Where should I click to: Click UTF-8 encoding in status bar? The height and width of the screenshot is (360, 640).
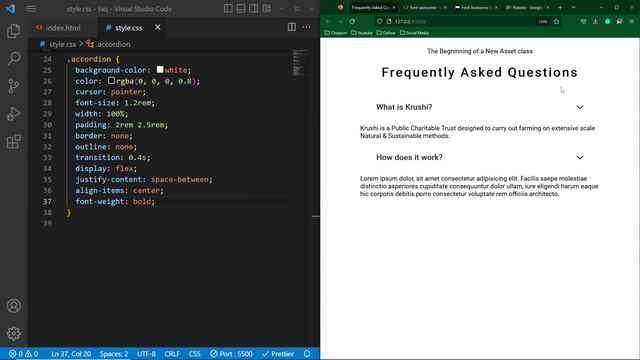[x=146, y=354]
